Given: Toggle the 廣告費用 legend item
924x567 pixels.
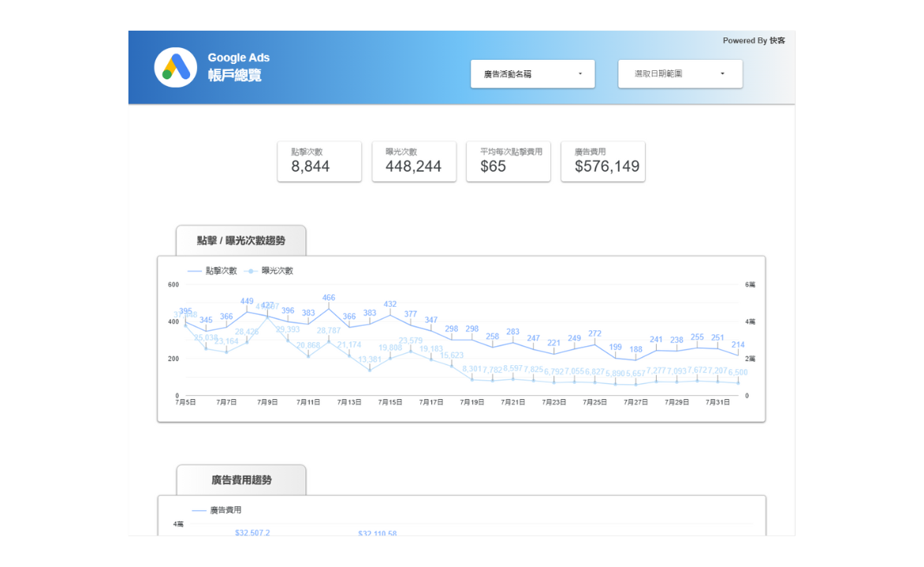Looking at the screenshot, I should tap(216, 510).
